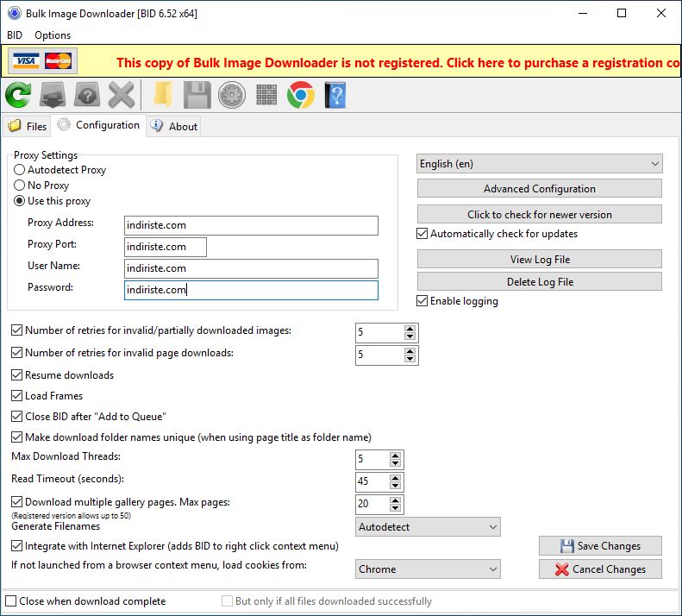Click 'Click to check for newer version'
The height and width of the screenshot is (616, 682).
click(540, 214)
